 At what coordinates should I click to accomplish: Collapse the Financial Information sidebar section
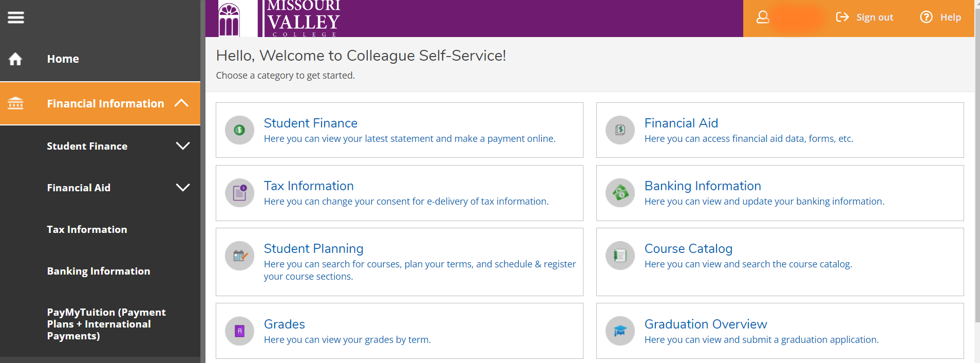[x=181, y=103]
